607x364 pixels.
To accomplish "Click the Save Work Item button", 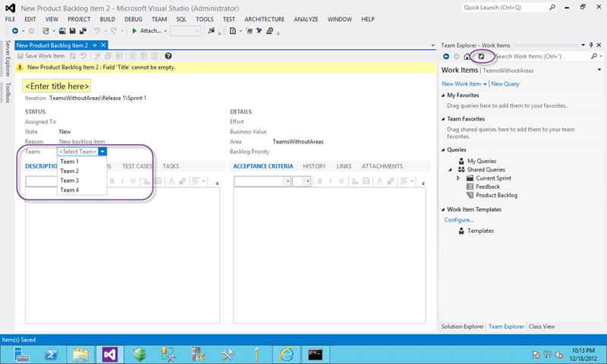I will 41,56.
